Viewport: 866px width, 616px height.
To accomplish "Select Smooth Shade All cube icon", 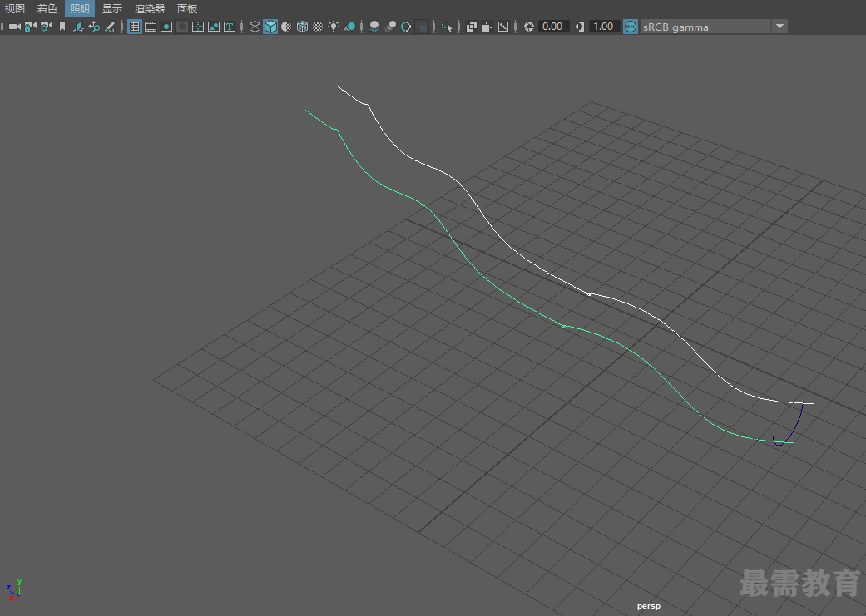I will click(x=270, y=27).
